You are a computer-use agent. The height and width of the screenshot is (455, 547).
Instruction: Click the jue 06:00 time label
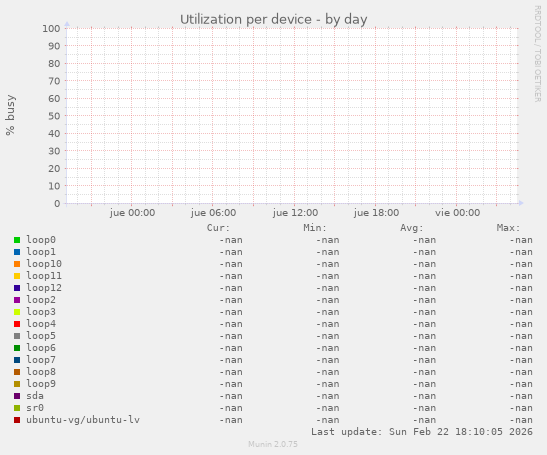point(213,212)
